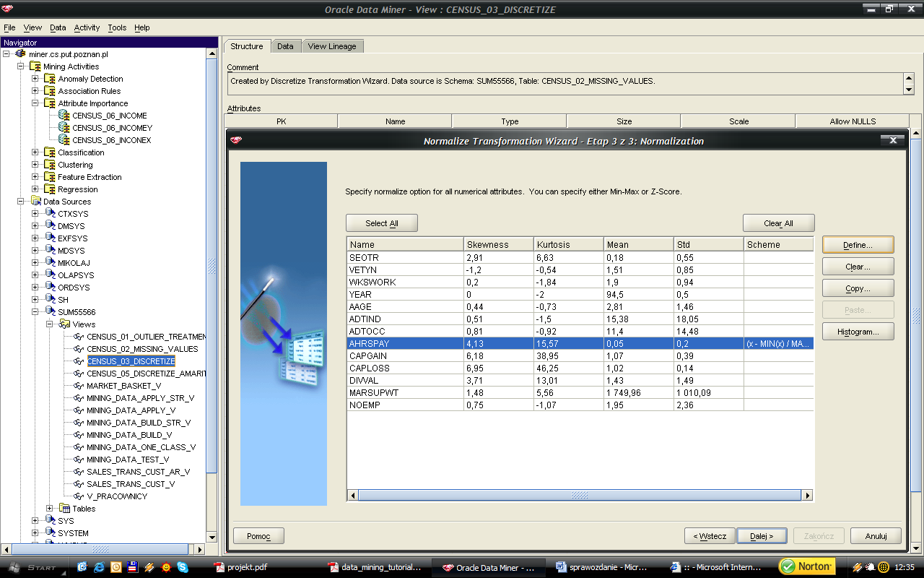
Task: Click the SH schema icon
Action: [x=50, y=300]
